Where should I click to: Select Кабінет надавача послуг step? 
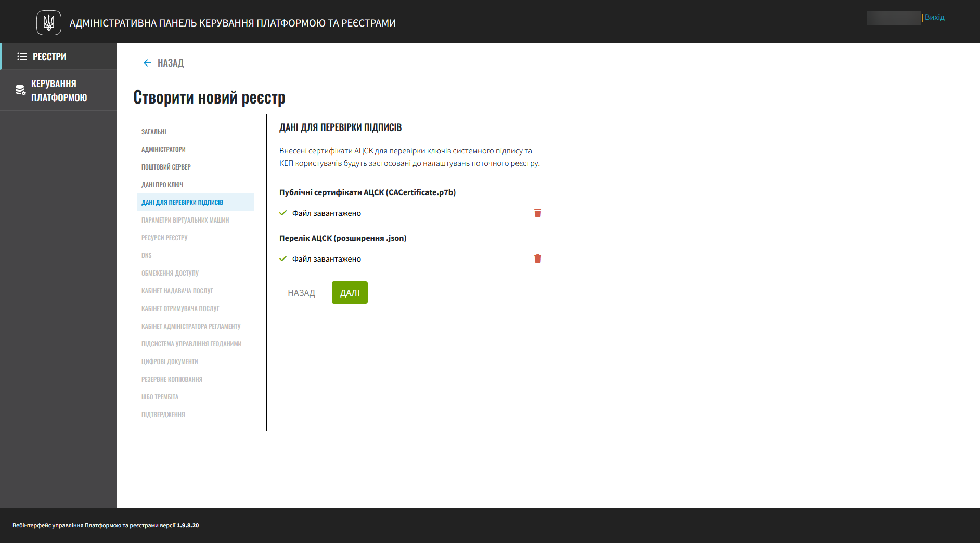click(x=177, y=291)
